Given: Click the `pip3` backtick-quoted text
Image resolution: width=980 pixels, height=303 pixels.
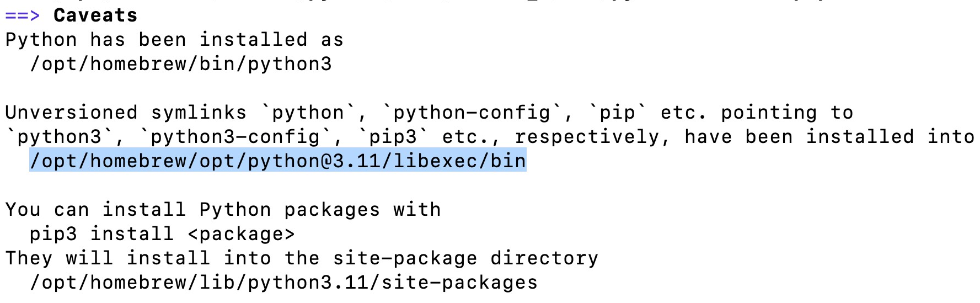Looking at the screenshot, I should [393, 137].
